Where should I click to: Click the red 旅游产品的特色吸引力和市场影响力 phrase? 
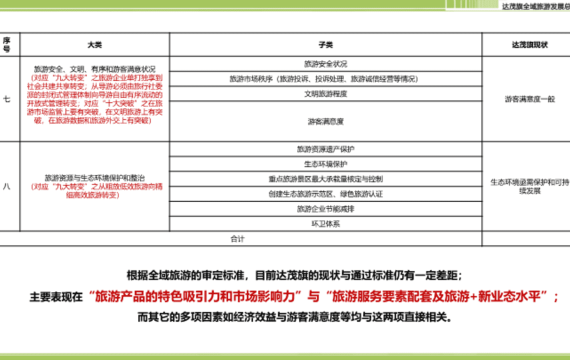coord(197,296)
